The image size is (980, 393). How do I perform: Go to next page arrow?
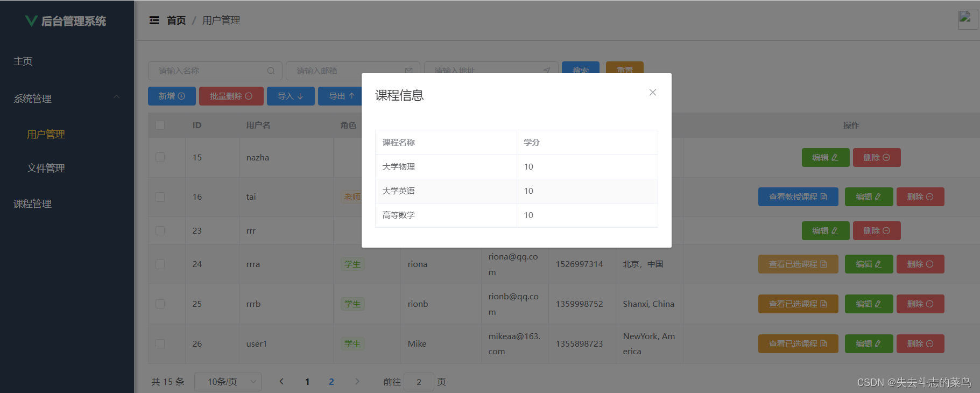(x=357, y=381)
